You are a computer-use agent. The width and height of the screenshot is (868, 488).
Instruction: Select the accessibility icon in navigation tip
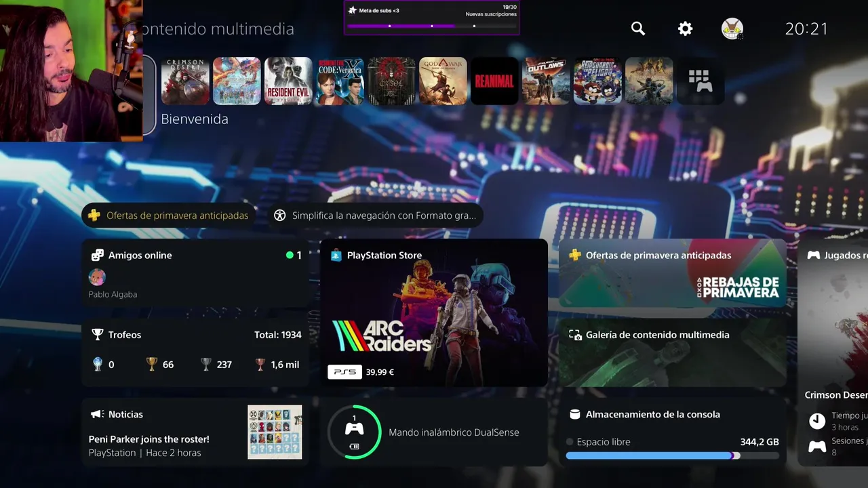279,216
